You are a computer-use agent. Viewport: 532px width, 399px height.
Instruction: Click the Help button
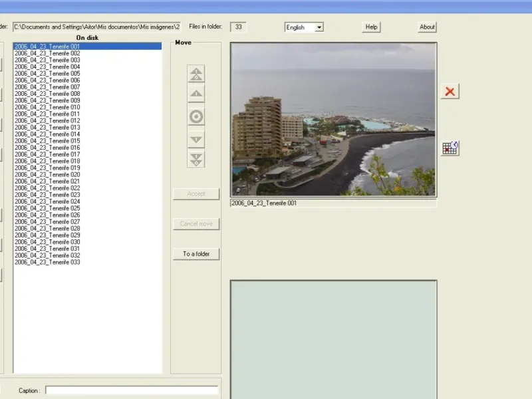(x=371, y=27)
